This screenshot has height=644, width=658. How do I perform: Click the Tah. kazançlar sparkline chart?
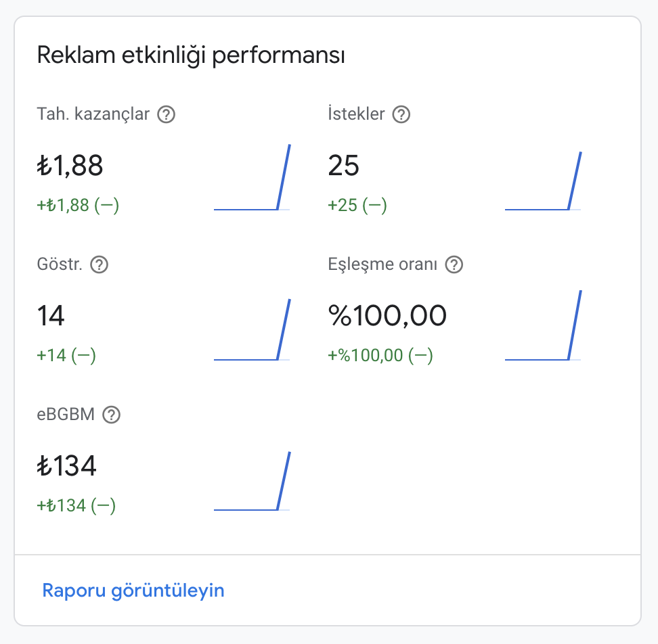[x=252, y=177]
